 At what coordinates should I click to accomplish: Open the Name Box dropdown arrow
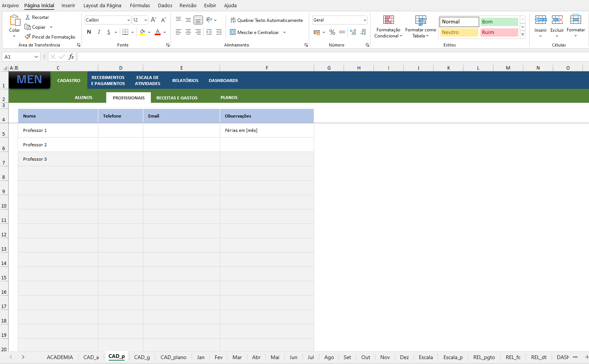36,57
